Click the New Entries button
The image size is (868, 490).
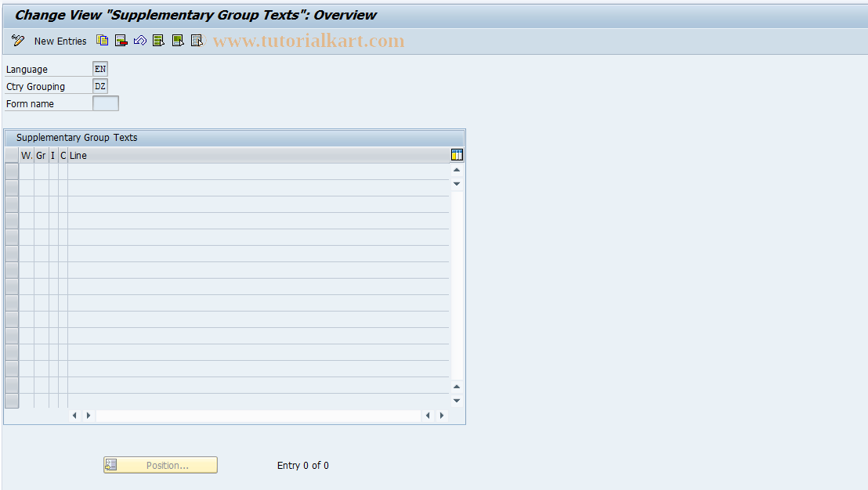(x=60, y=41)
